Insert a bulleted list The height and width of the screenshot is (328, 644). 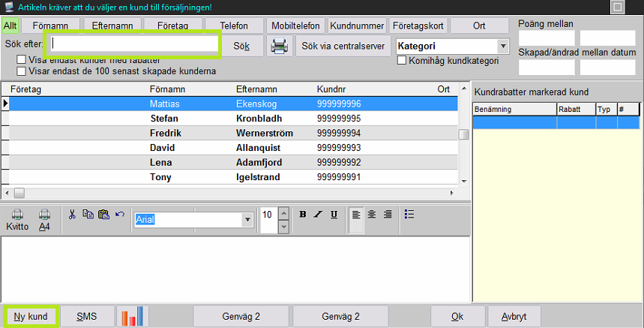pos(409,214)
